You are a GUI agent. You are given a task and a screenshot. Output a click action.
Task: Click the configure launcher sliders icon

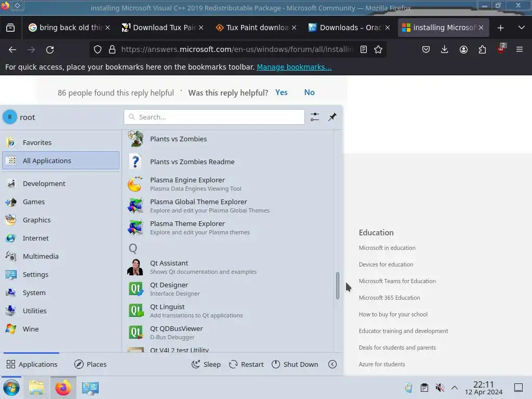[x=314, y=117]
